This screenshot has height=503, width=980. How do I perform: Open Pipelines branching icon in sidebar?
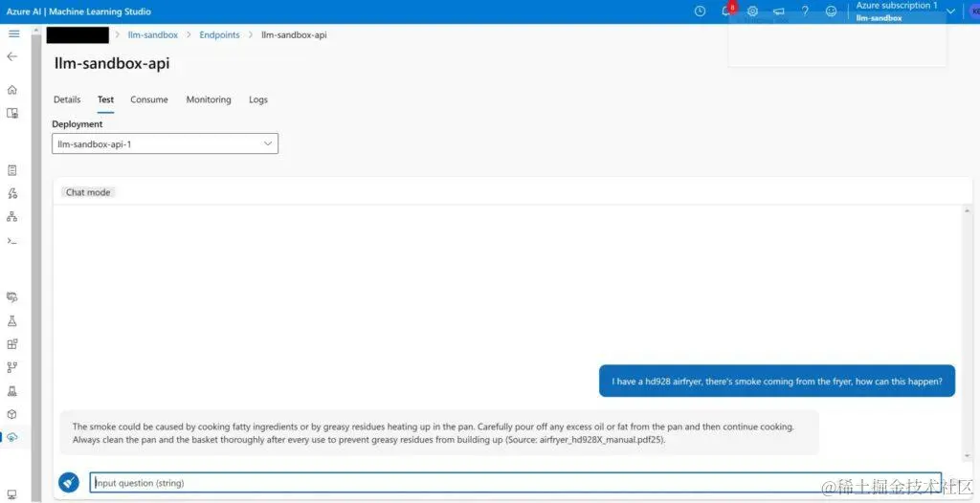tap(11, 367)
